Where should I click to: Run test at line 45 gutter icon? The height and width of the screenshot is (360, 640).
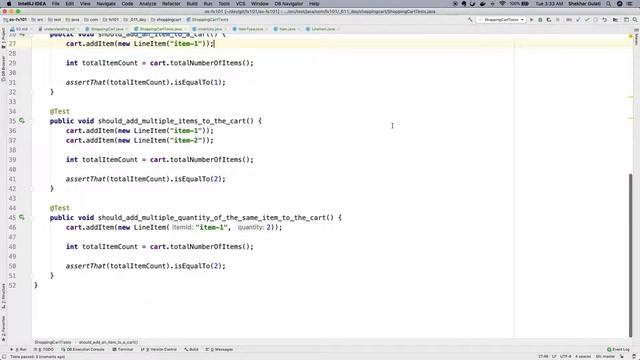click(x=22, y=218)
